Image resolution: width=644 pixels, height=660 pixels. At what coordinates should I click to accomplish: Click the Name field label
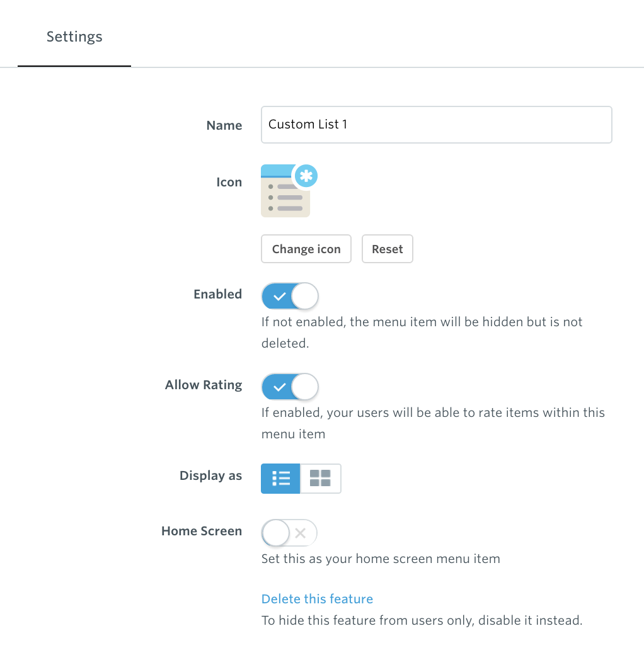pyautogui.click(x=224, y=125)
